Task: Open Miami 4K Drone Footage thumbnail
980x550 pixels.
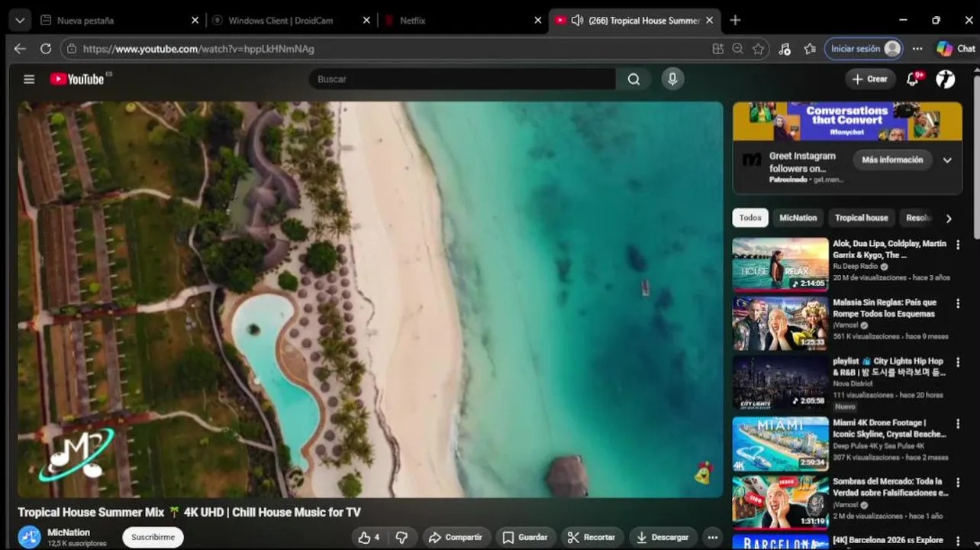Action: pyautogui.click(x=780, y=444)
